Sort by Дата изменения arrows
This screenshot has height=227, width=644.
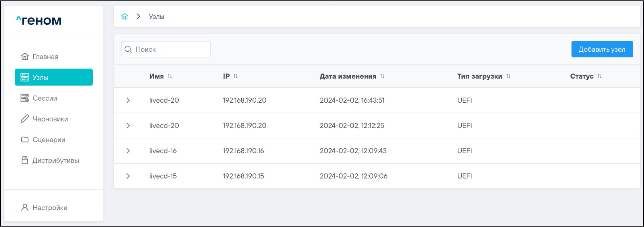click(x=382, y=76)
